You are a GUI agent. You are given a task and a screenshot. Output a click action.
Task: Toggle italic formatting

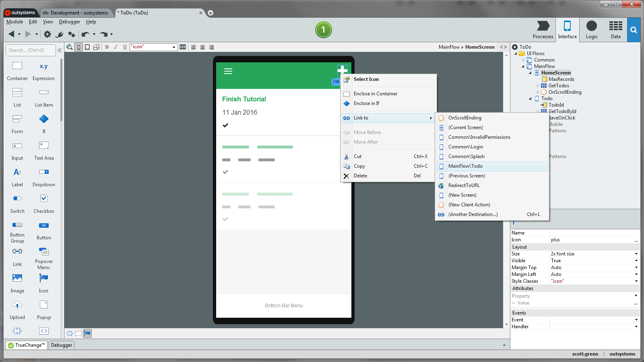pos(116,47)
